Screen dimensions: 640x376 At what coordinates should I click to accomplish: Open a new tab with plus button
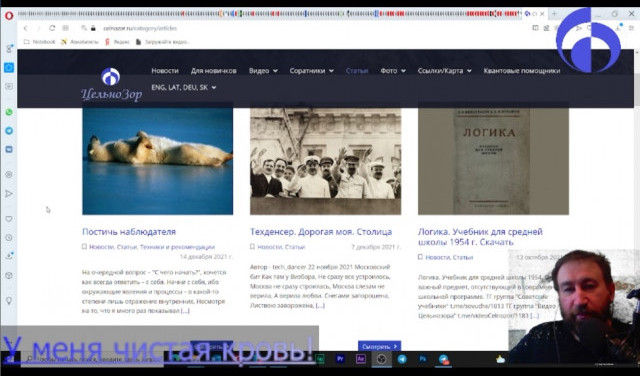click(554, 14)
